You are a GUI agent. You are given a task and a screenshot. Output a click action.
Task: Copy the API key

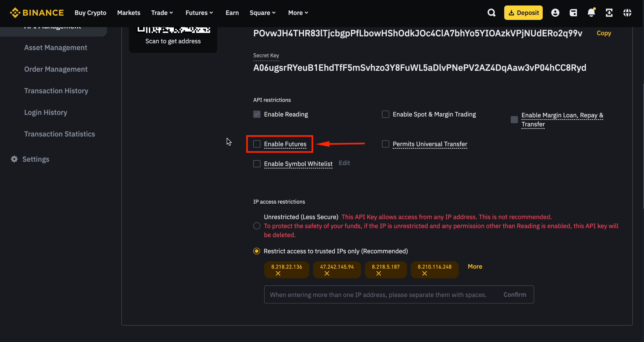tap(604, 33)
